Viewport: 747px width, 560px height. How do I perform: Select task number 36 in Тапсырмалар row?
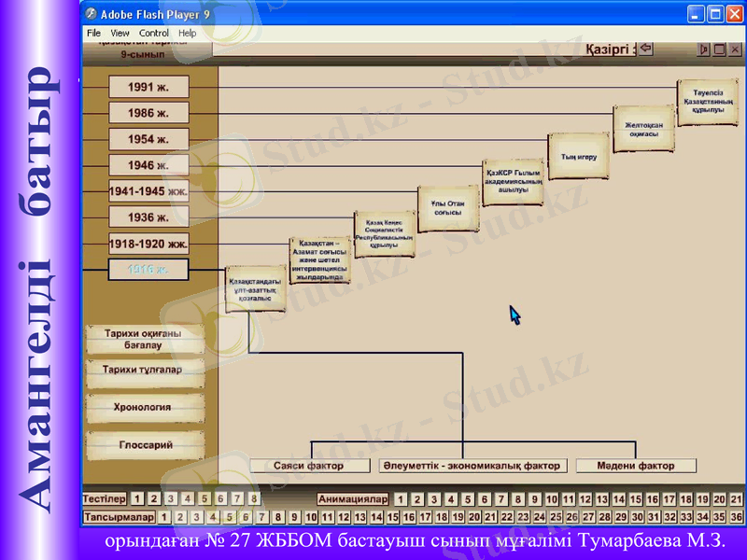click(737, 516)
